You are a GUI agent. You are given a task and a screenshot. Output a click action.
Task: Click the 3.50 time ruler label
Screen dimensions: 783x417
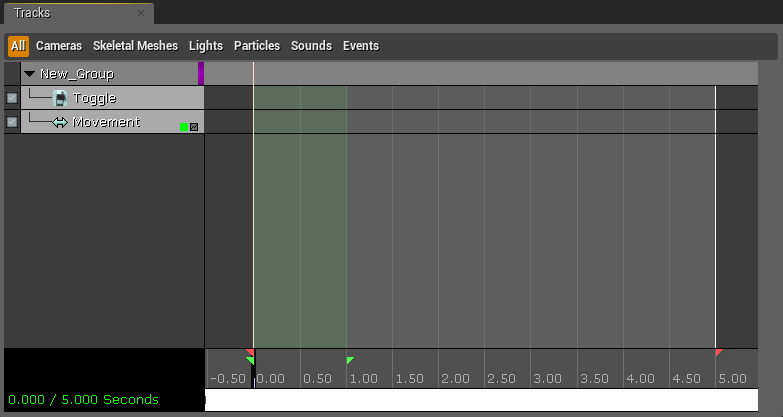pos(594,379)
